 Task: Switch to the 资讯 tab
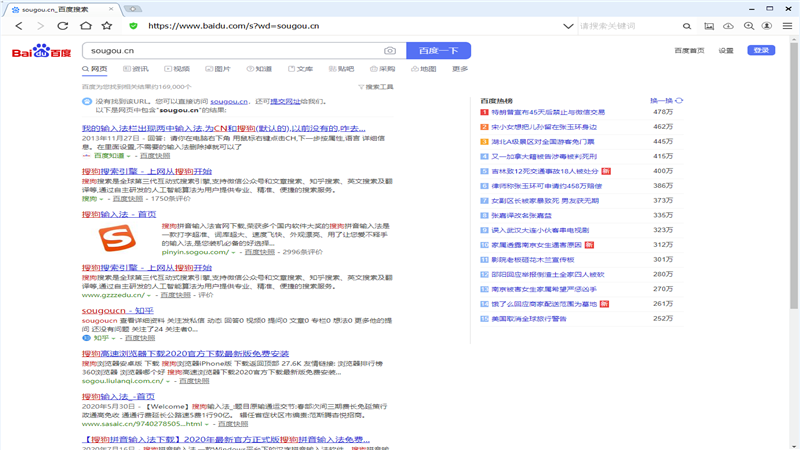point(136,69)
